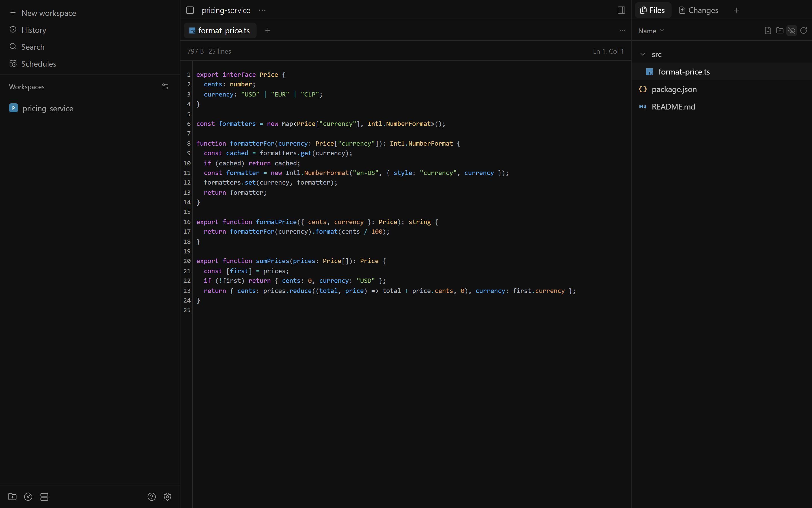
Task: Click the pricing-service title in header
Action: [226, 10]
